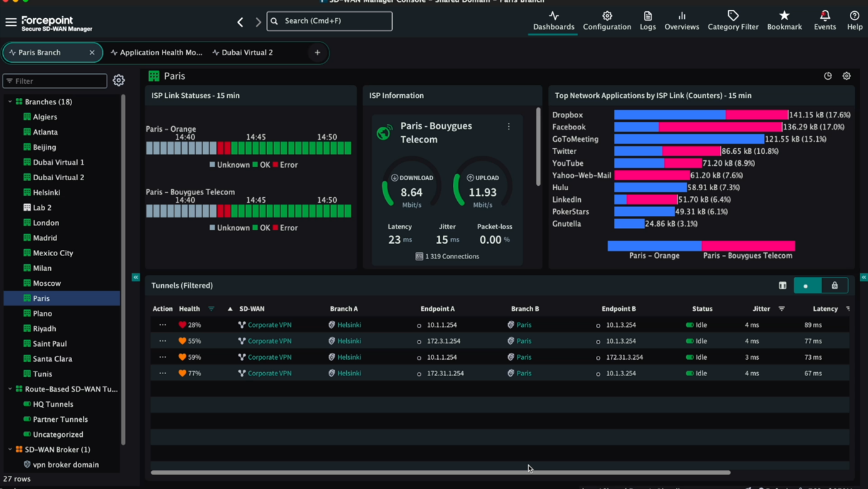Sort by the Status column header
Viewport: 868px width, 489px height.
point(702,309)
